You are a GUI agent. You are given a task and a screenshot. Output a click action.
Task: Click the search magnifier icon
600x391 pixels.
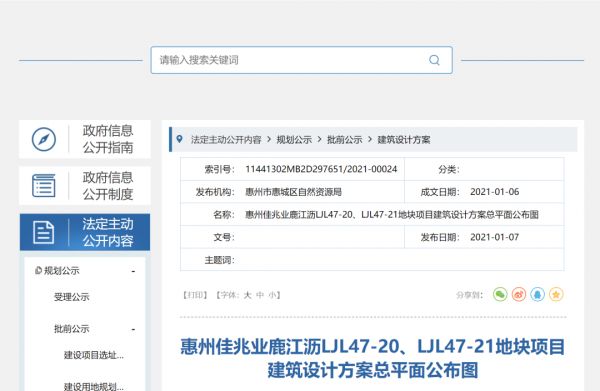point(434,60)
